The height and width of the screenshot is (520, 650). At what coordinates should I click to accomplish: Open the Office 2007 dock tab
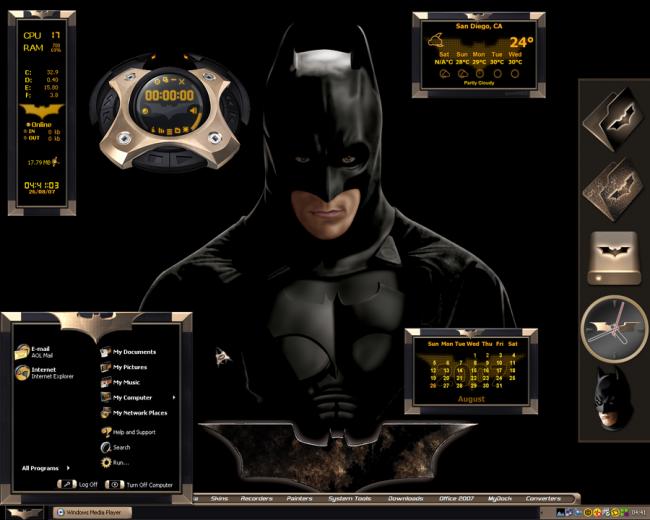click(456, 498)
